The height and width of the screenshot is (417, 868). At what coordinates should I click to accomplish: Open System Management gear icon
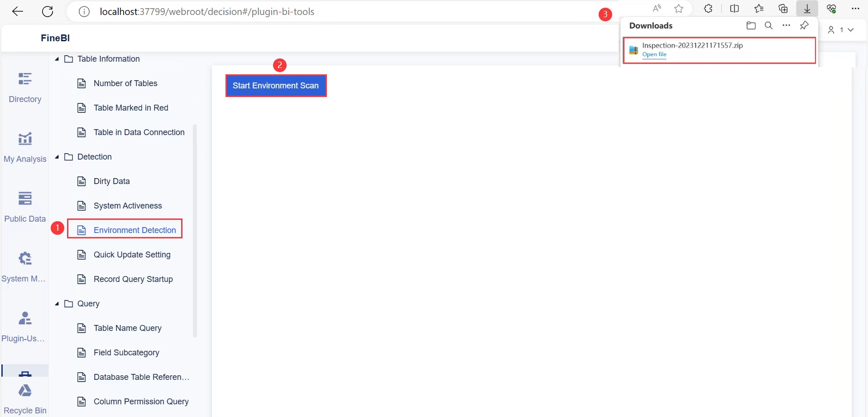tap(25, 259)
